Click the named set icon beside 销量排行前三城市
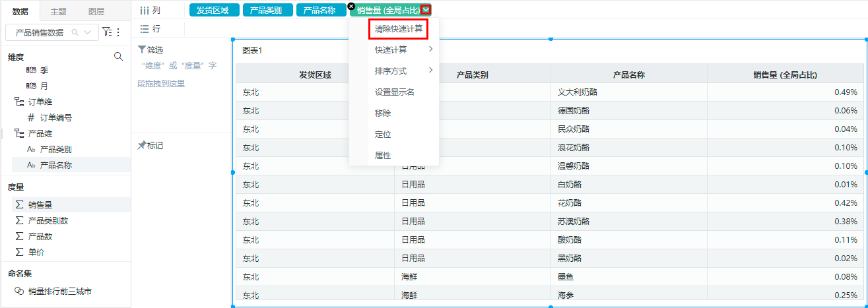 (19, 291)
